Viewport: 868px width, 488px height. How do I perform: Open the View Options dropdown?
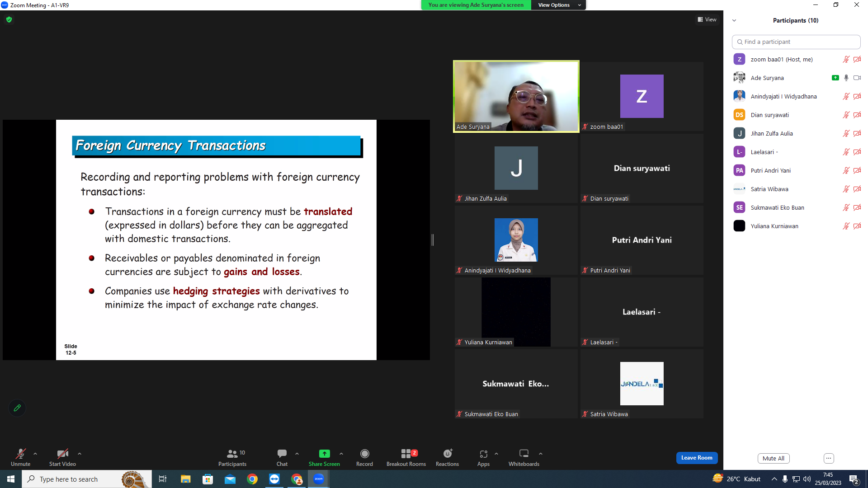[x=559, y=5]
